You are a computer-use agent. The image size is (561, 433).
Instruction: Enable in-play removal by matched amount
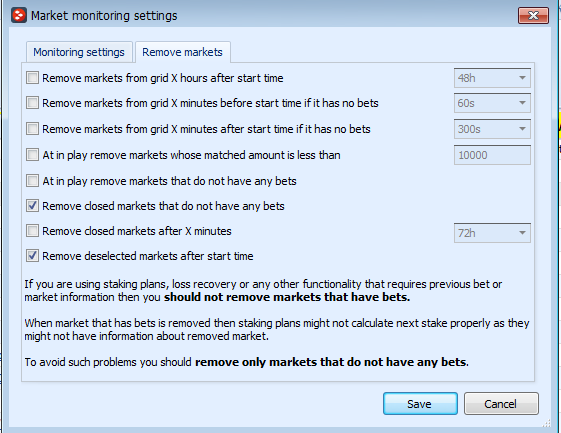[33, 155]
